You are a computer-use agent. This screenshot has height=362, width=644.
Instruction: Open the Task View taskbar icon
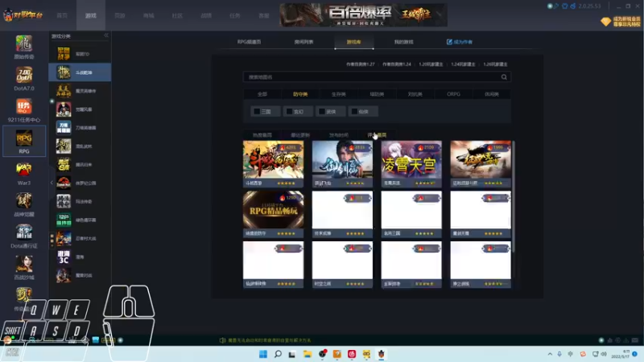point(292,354)
